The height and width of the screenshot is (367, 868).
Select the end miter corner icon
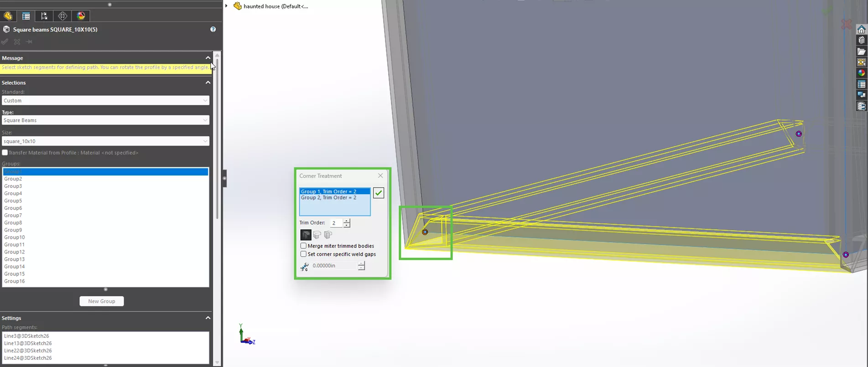[306, 235]
